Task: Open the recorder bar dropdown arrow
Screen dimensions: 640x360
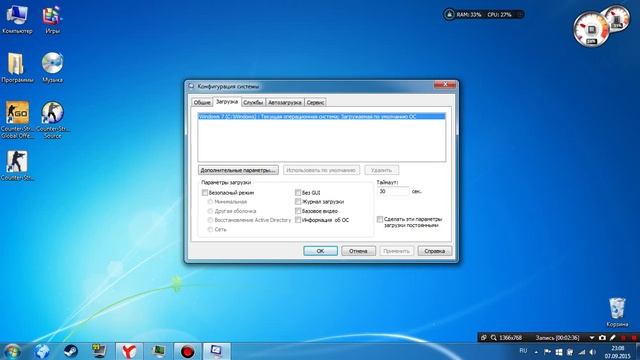Action: (591, 338)
